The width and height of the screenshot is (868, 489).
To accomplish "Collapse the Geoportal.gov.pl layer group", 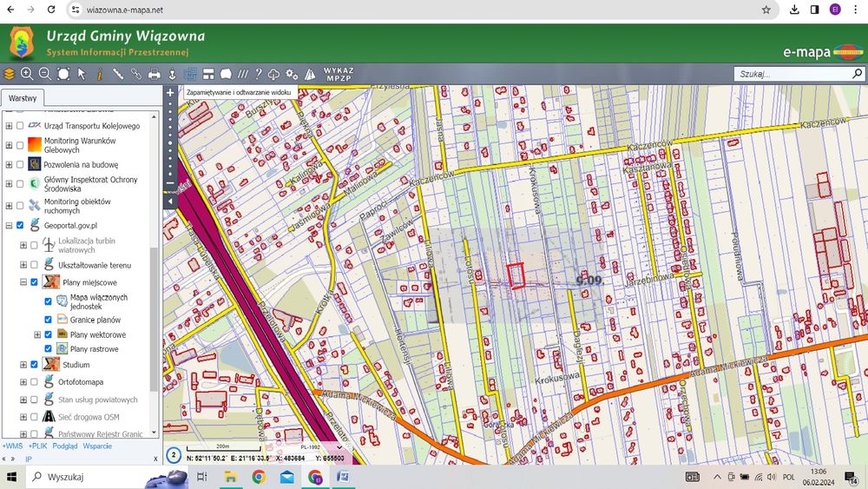I will [10, 225].
